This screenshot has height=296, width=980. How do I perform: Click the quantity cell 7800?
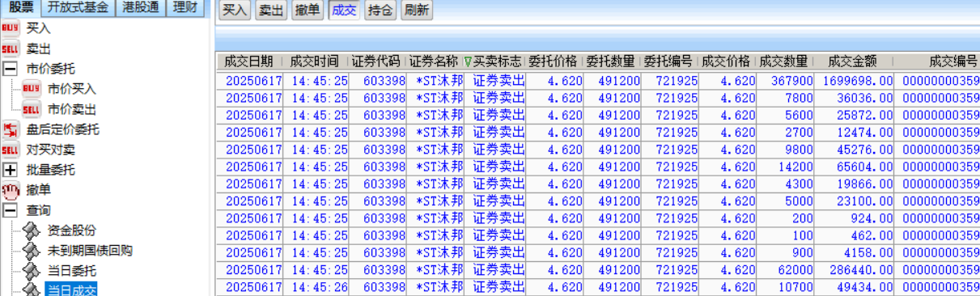(x=784, y=98)
